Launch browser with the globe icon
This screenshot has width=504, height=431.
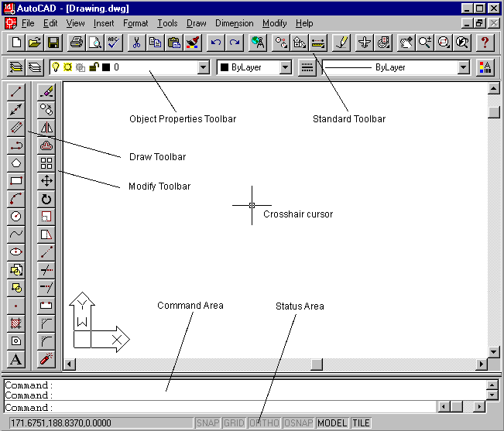tap(258, 43)
